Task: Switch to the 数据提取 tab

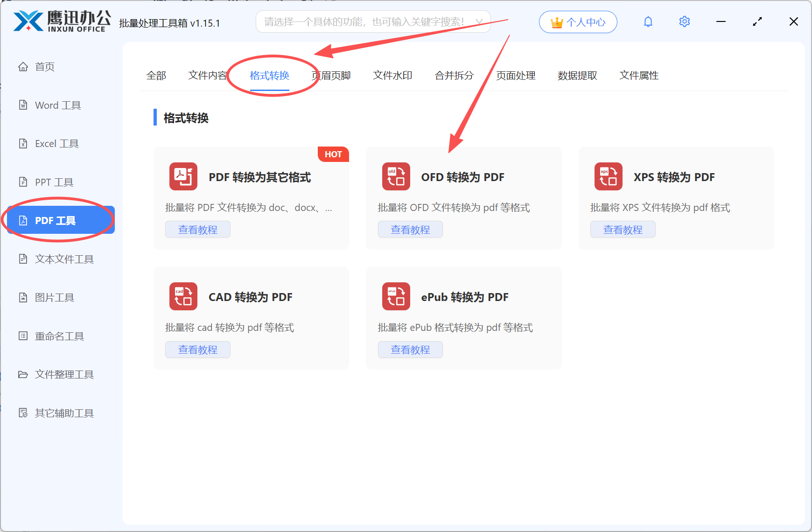Action: click(x=578, y=76)
